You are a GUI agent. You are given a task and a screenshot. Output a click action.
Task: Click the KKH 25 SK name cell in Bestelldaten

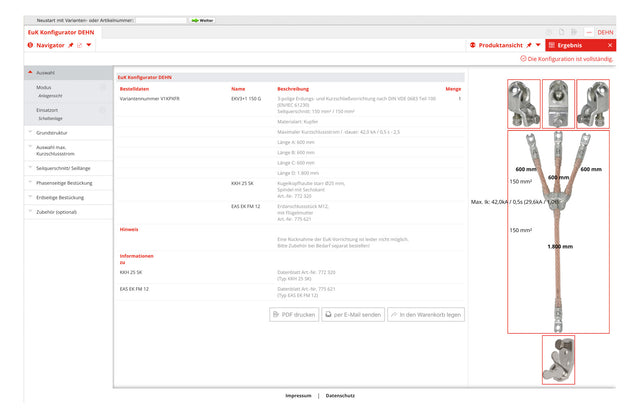click(x=242, y=184)
